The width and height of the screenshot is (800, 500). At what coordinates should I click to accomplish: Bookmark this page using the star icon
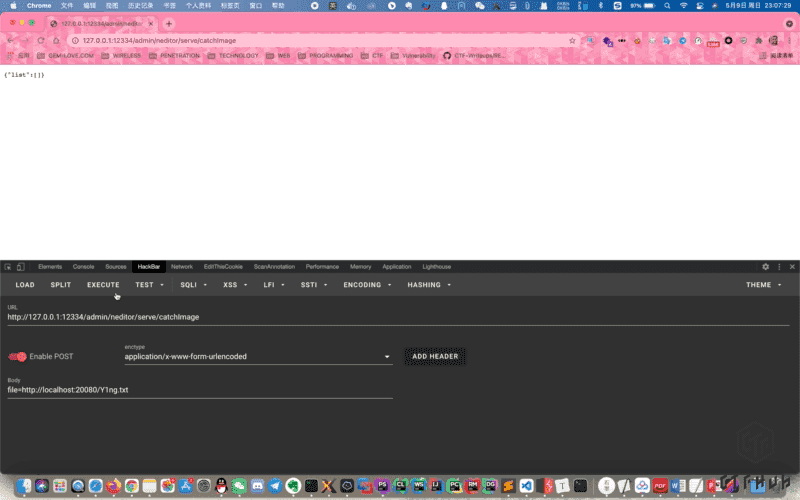pos(573,41)
